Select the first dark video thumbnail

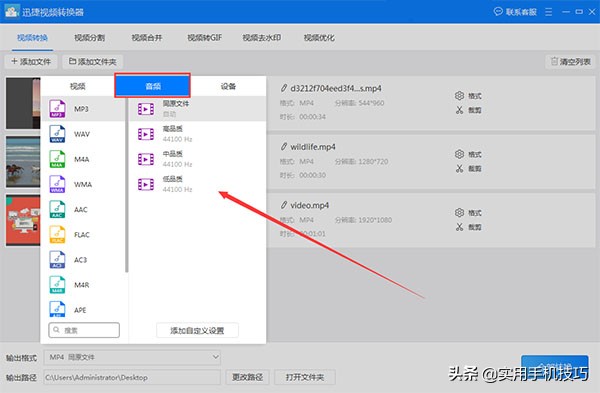23,103
